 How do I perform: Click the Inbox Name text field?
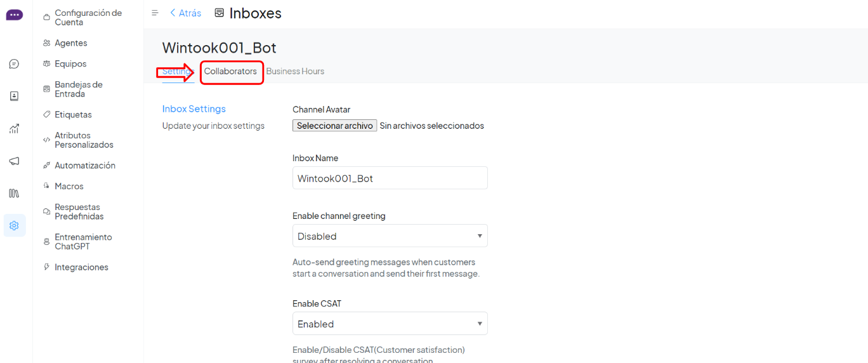[x=390, y=178]
